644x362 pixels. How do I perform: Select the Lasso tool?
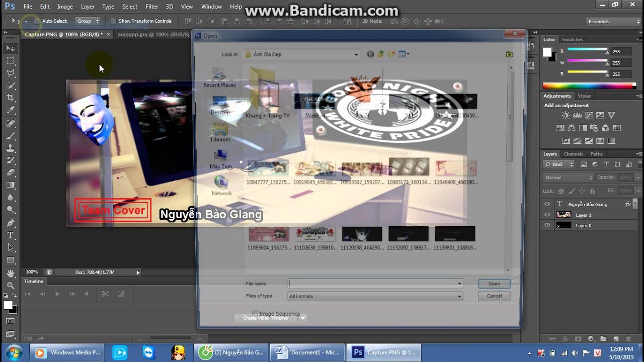[11, 73]
